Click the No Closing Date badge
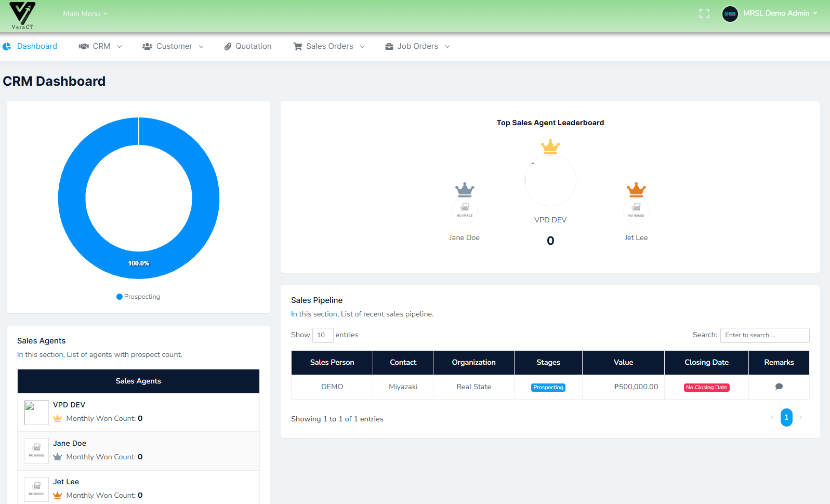Screen dimensions: 830x504 (x=707, y=388)
